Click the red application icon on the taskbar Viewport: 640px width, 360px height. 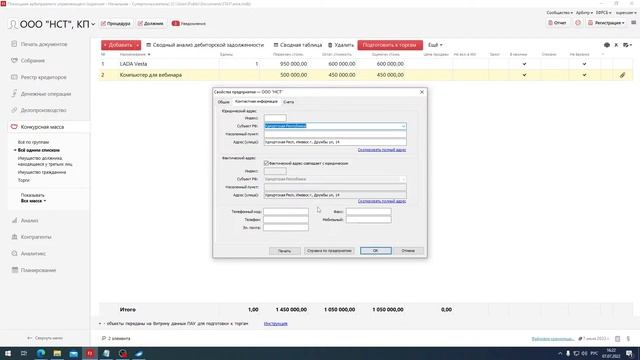[90, 353]
